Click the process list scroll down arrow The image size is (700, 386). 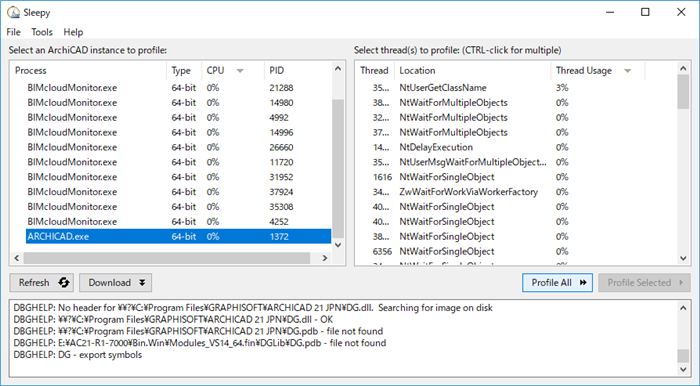point(338,245)
